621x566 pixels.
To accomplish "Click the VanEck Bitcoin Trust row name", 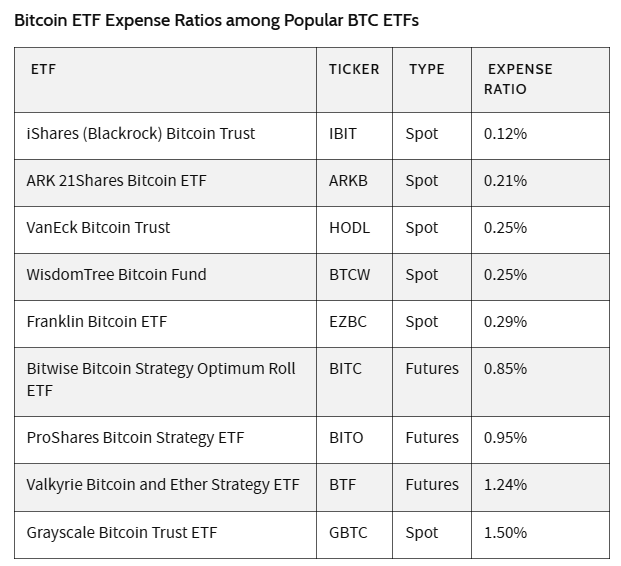I will [98, 228].
